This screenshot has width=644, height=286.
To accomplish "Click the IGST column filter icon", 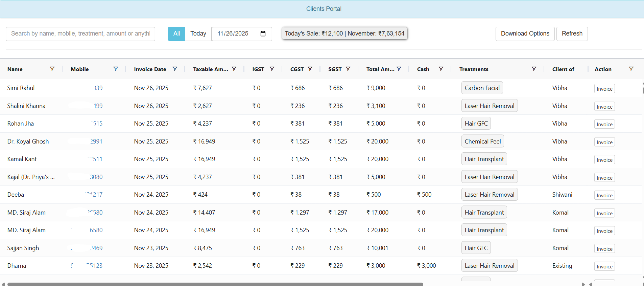I will pyautogui.click(x=272, y=69).
